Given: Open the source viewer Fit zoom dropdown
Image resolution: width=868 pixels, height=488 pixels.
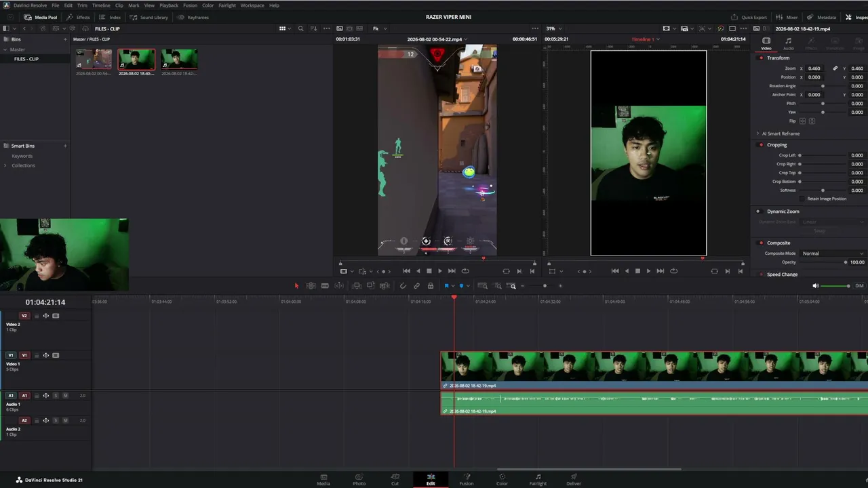Looking at the screenshot, I should 380,28.
